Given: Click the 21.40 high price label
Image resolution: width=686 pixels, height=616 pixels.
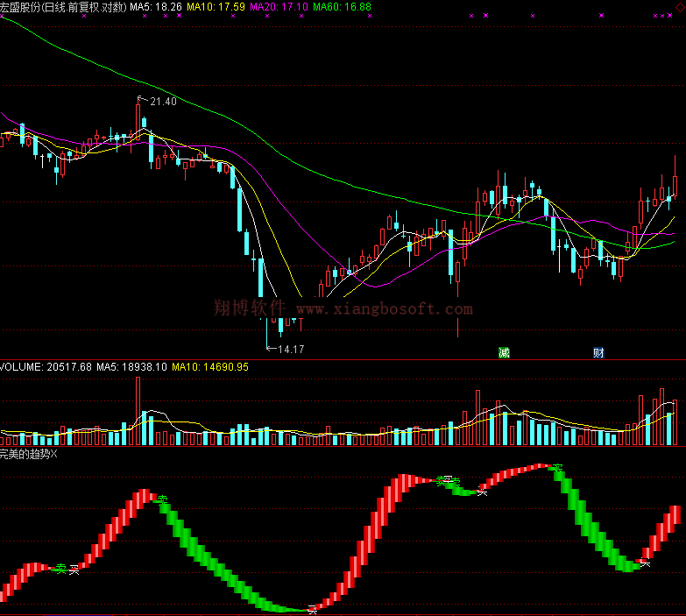Looking at the screenshot, I should point(163,102).
